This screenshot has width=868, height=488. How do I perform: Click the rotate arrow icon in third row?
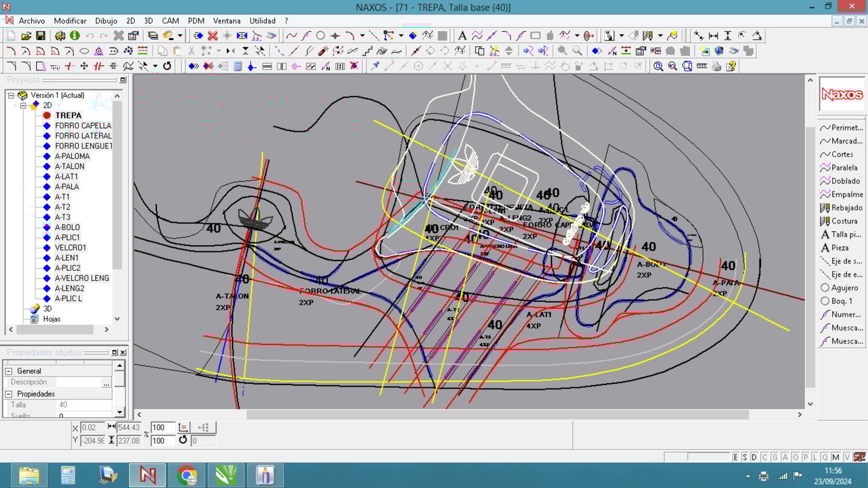(167, 66)
